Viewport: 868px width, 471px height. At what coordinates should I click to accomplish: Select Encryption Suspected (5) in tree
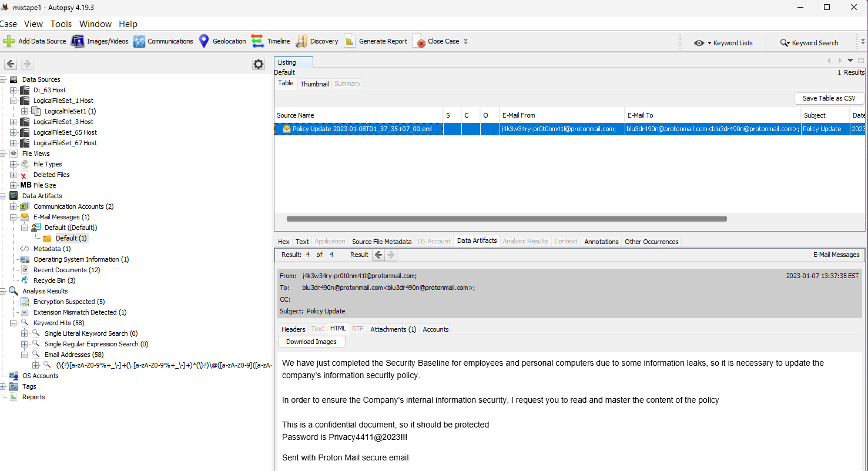[69, 302]
